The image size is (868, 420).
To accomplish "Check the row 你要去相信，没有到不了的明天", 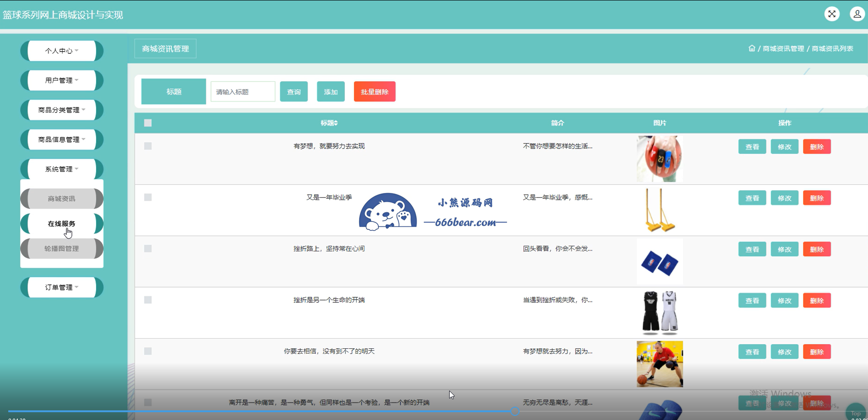I will [x=148, y=351].
